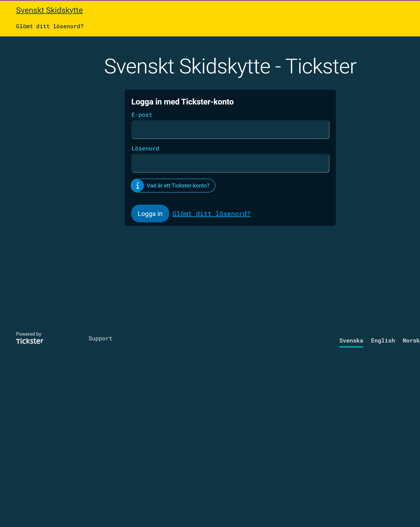
Task: Click the 'Powered by' footer text
Action: pyautogui.click(x=28, y=334)
